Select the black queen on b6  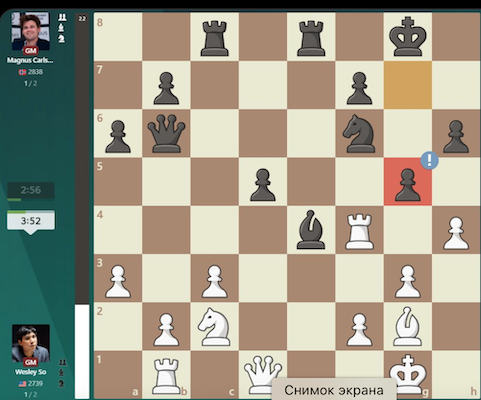point(166,133)
